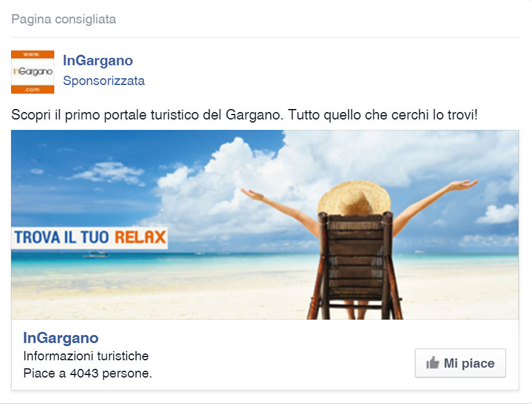532x404 pixels.
Task: Click the TROVA IL TUO RELAX banner
Action: [x=89, y=237]
